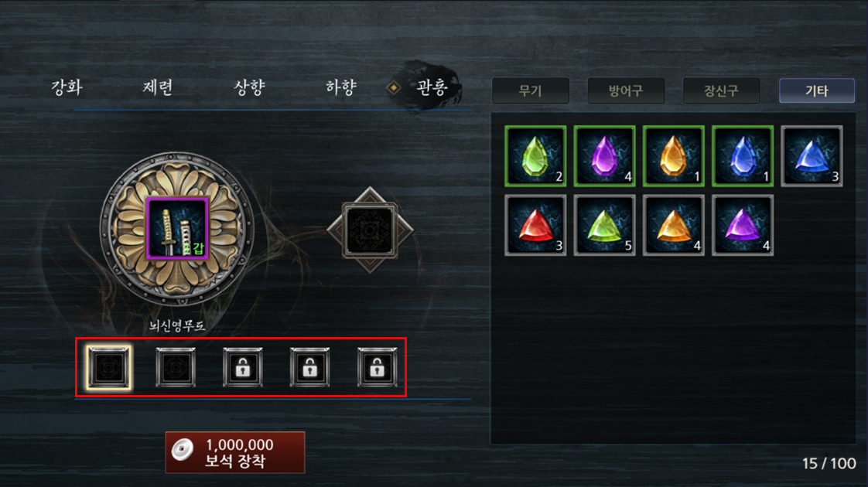Pick the red triangle gem

coord(535,225)
